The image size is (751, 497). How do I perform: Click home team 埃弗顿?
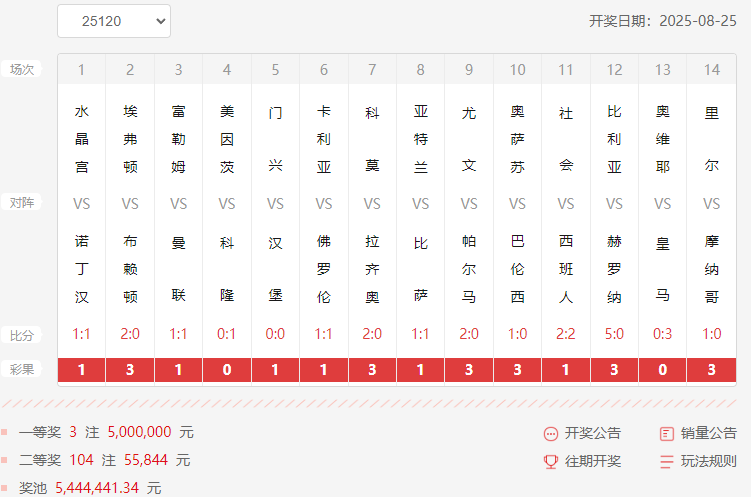(x=130, y=139)
